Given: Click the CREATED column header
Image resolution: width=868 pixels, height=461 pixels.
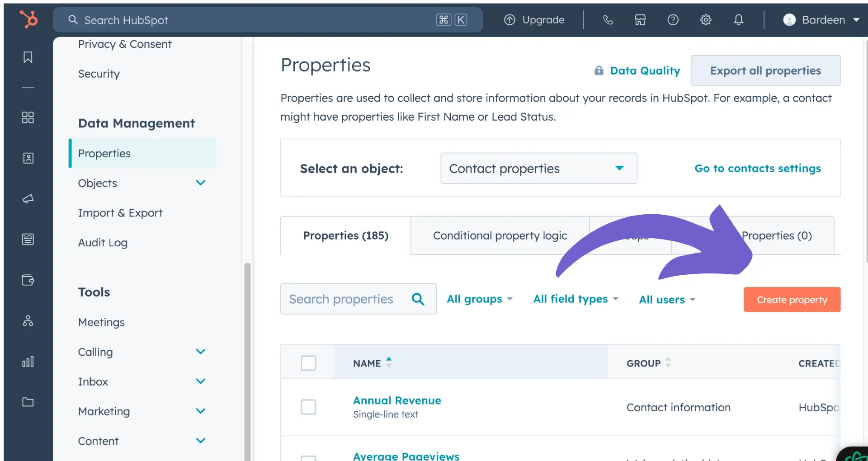Looking at the screenshot, I should coord(819,363).
